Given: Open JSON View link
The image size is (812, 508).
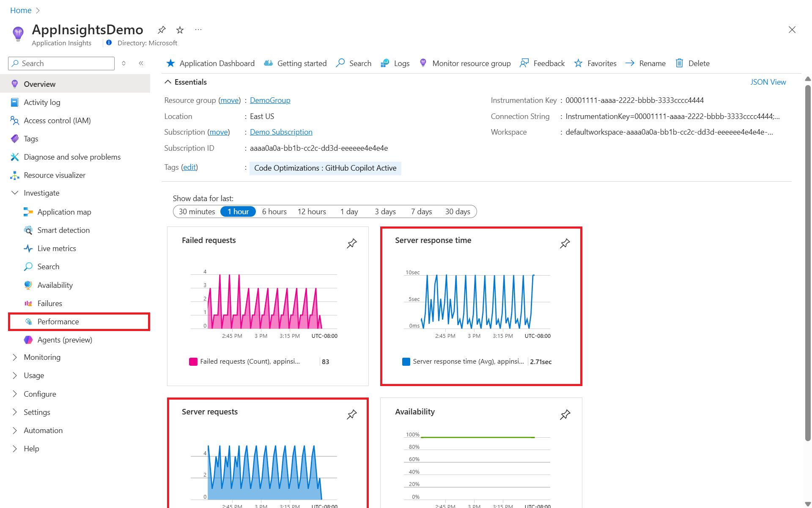Looking at the screenshot, I should click(768, 82).
